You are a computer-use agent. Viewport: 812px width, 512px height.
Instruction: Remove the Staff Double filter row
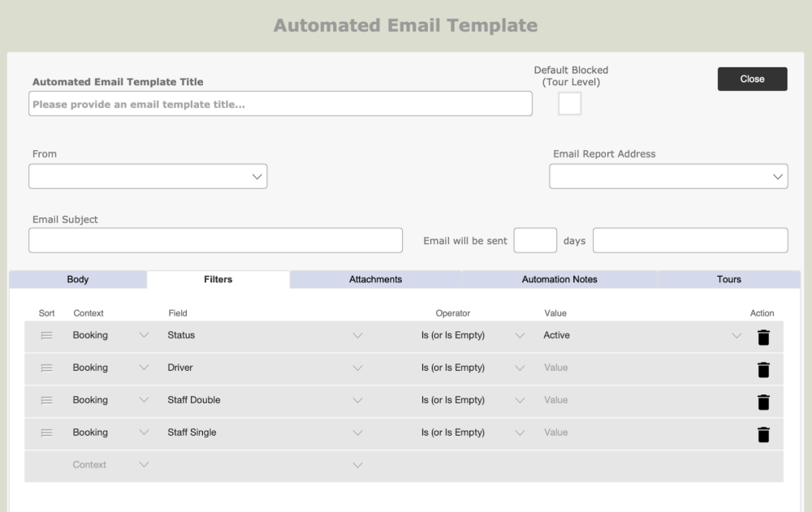click(763, 402)
